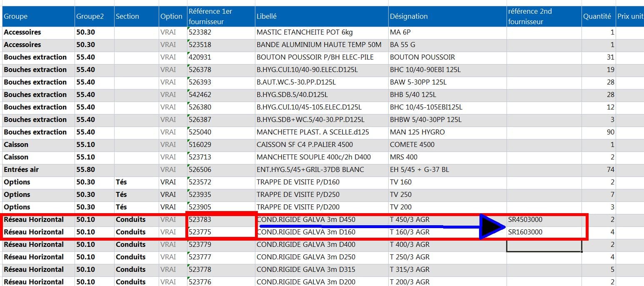Select the Quantité column header
The width and height of the screenshot is (644, 286).
coord(599,16)
